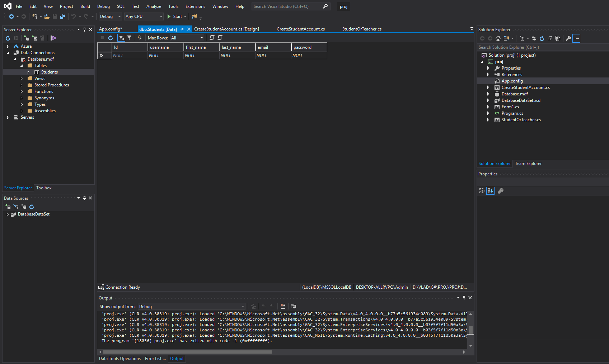Click the Search Visual Studio box

point(290,6)
